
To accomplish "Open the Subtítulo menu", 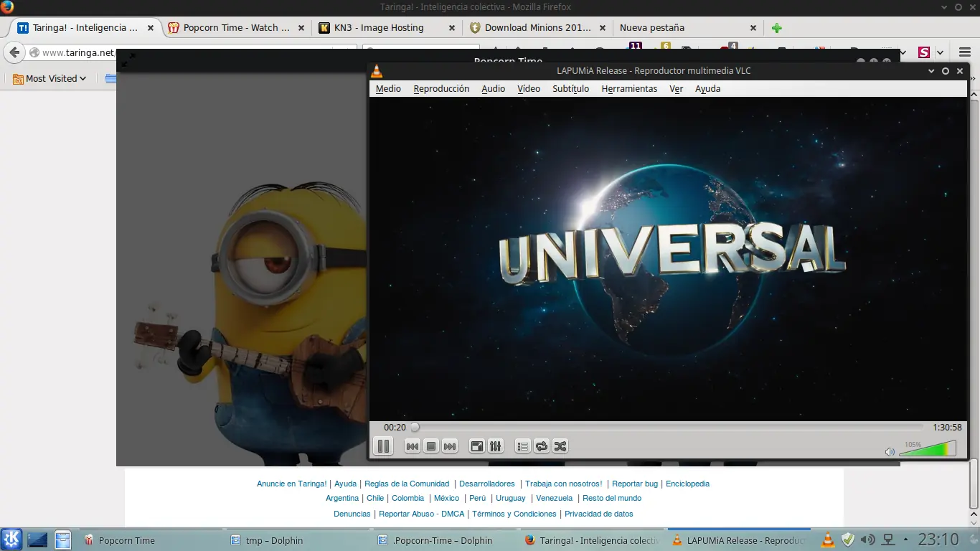I will [570, 89].
